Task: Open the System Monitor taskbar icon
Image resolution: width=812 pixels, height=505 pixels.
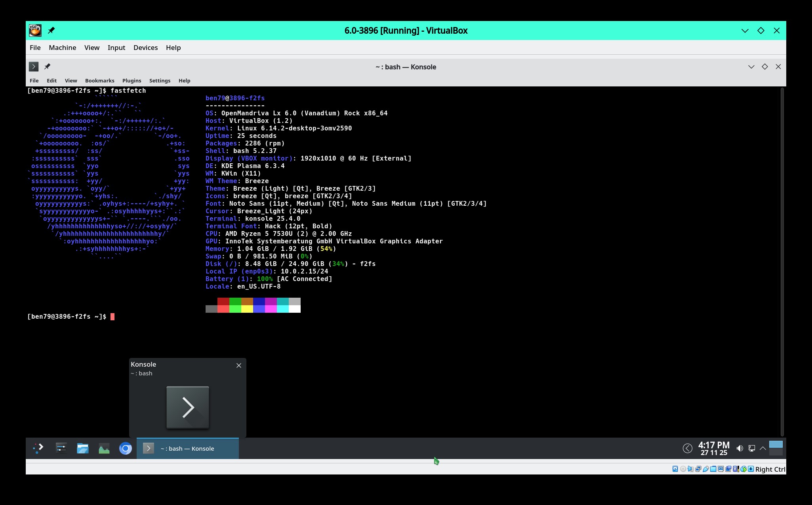Action: [x=104, y=448]
